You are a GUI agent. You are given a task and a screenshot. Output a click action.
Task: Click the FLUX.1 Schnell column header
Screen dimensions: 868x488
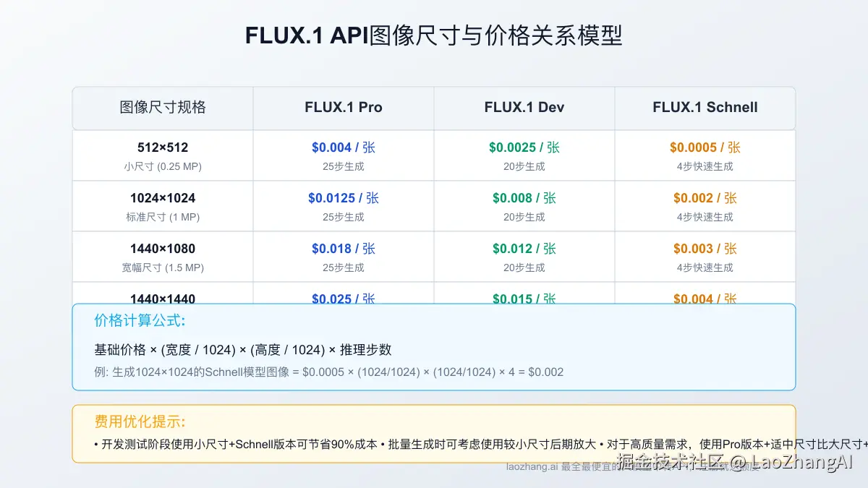[x=704, y=107]
